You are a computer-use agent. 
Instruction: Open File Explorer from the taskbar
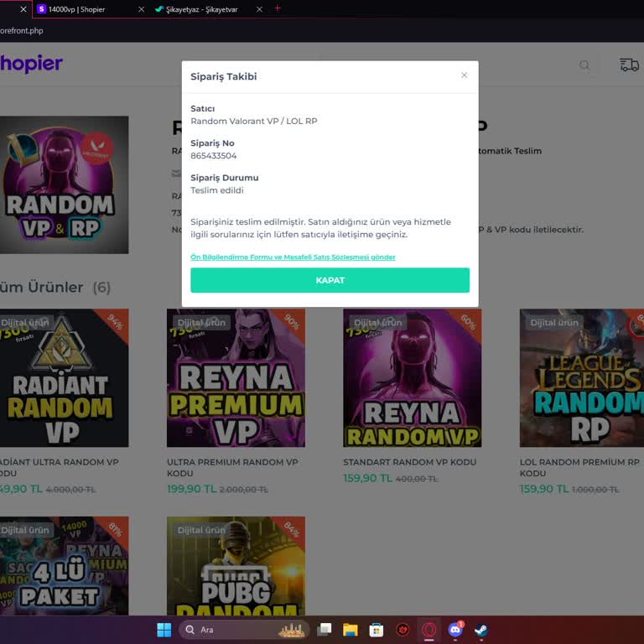tap(351, 630)
